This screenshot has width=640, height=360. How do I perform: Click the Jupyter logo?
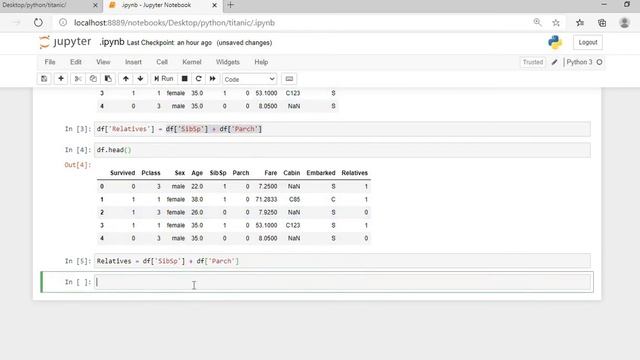click(x=65, y=42)
